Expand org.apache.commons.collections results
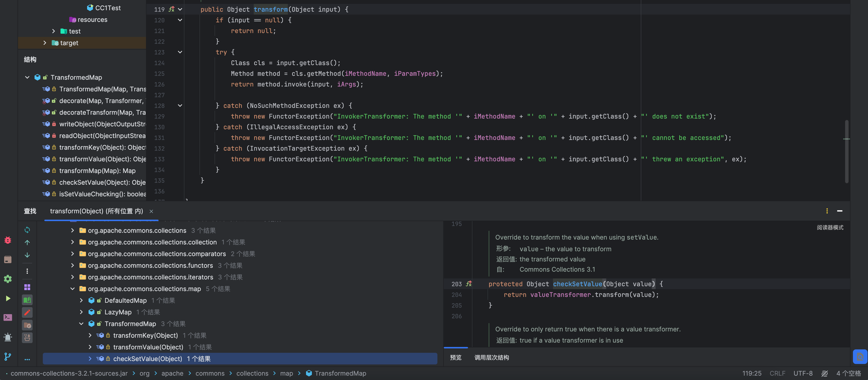868x380 pixels. point(72,231)
